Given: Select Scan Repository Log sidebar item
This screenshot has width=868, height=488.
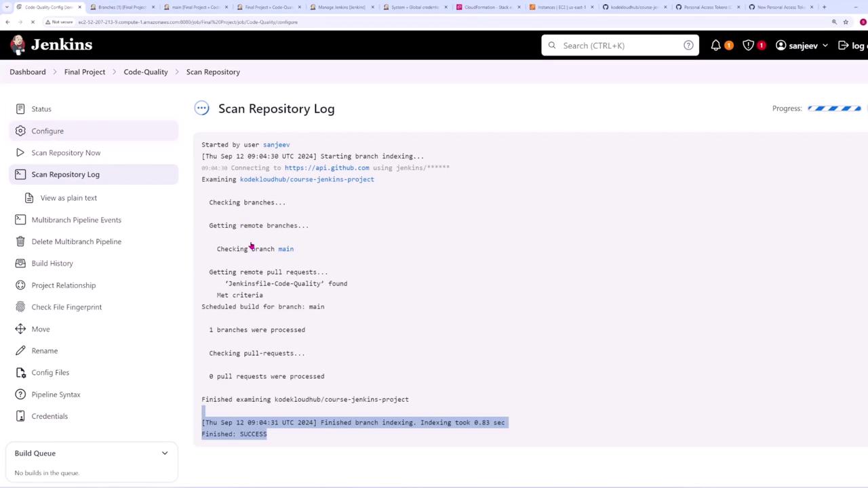Looking at the screenshot, I should pos(94,174).
